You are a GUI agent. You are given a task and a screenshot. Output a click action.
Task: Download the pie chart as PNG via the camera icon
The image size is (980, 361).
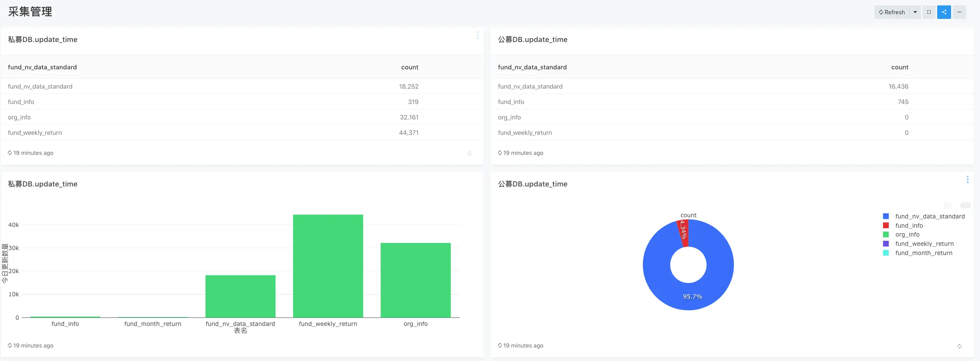pos(948,205)
